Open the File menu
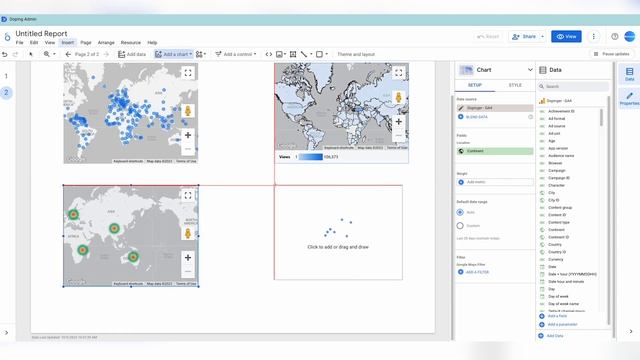The width and height of the screenshot is (640, 360). pyautogui.click(x=20, y=42)
